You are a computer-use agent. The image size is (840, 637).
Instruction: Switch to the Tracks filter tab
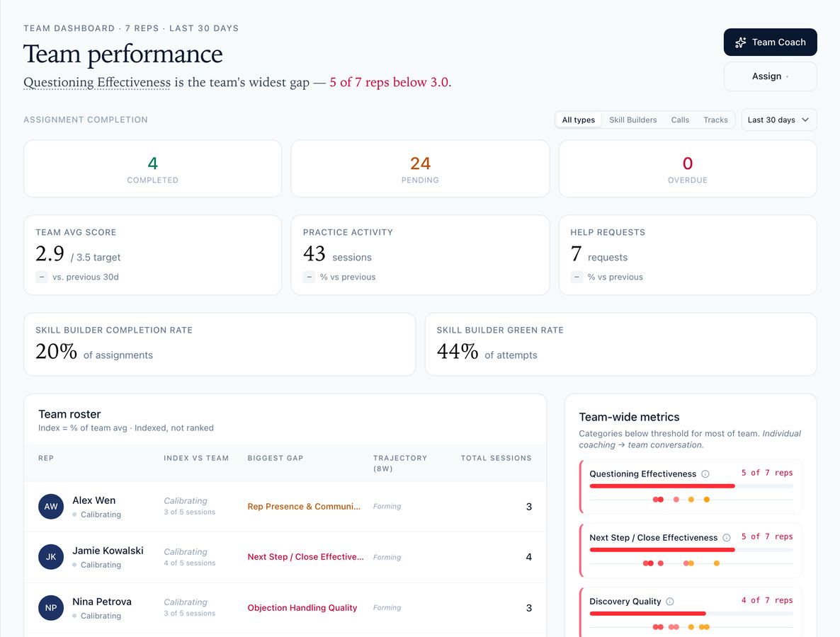click(715, 120)
